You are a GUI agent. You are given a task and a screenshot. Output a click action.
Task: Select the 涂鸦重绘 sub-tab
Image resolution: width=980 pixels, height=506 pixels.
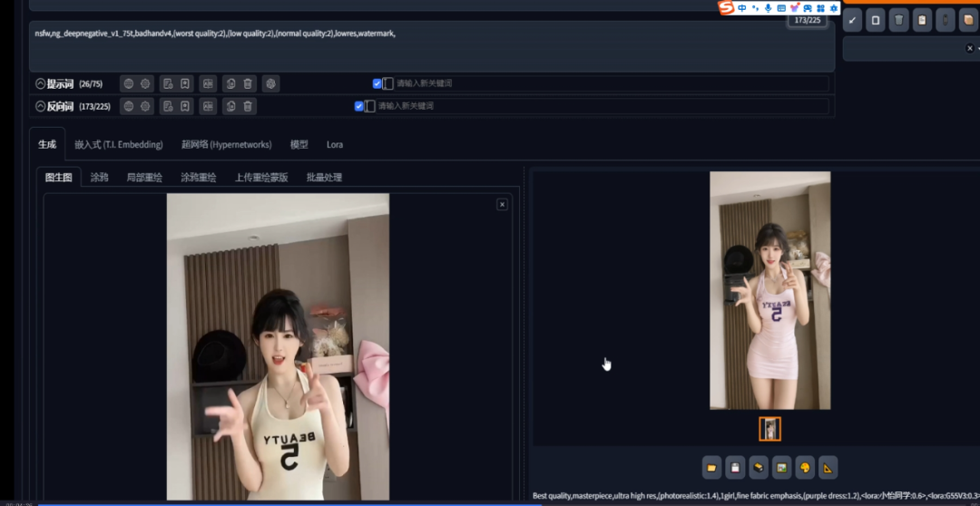pyautogui.click(x=199, y=178)
